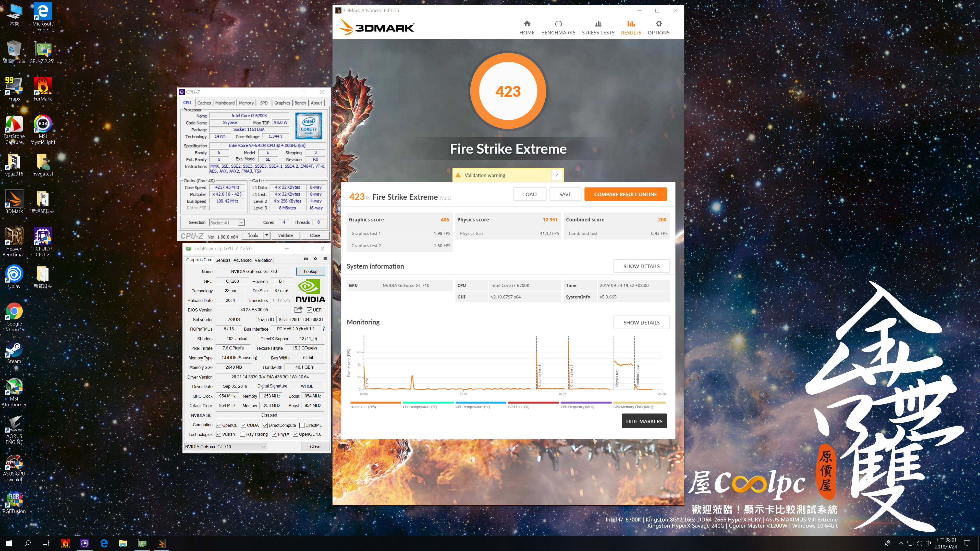Click the LOAD button in 3DMark
The image size is (980, 551).
tap(530, 194)
